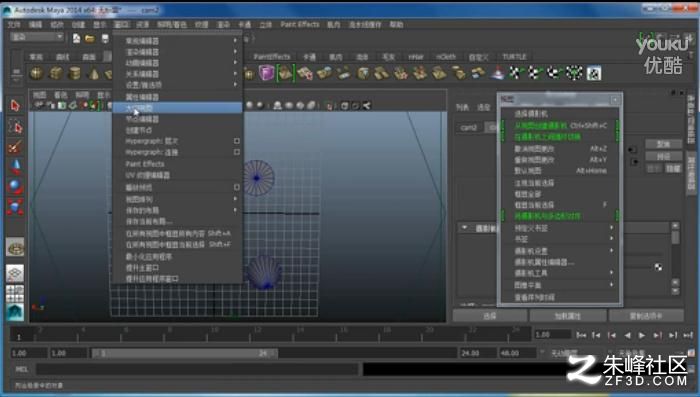Choose the Lasso selection tool
700x397 pixels.
coord(15,127)
